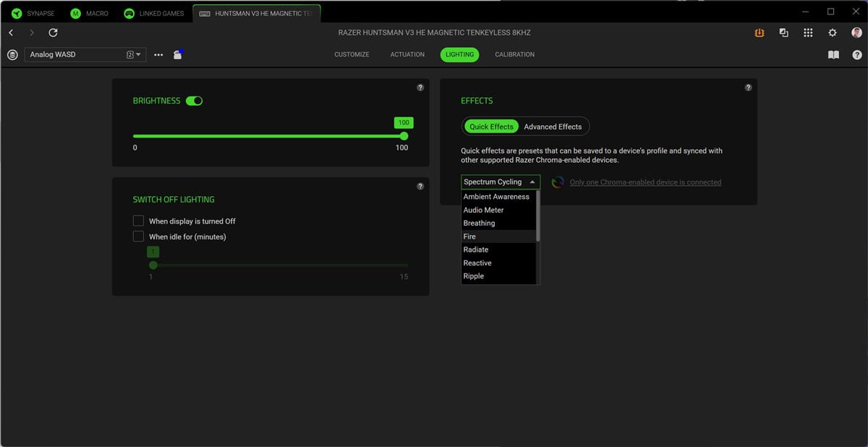
Task: Click the orange battery alert icon
Action: [x=759, y=33]
